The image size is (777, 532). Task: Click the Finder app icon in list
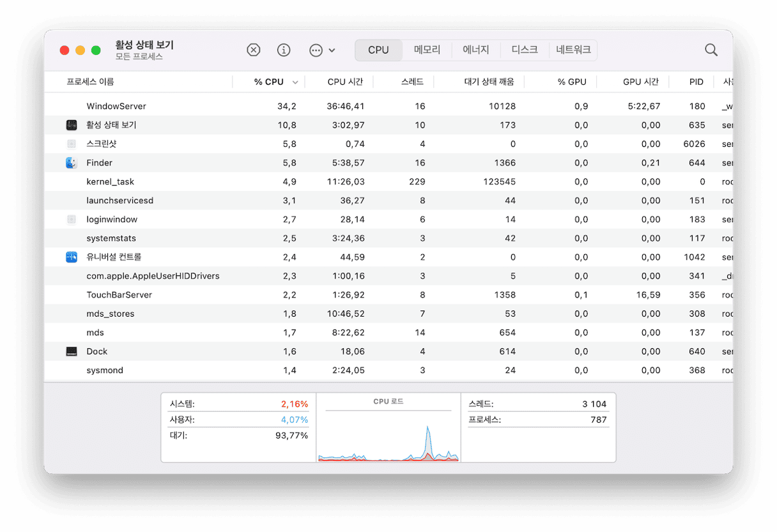click(72, 163)
